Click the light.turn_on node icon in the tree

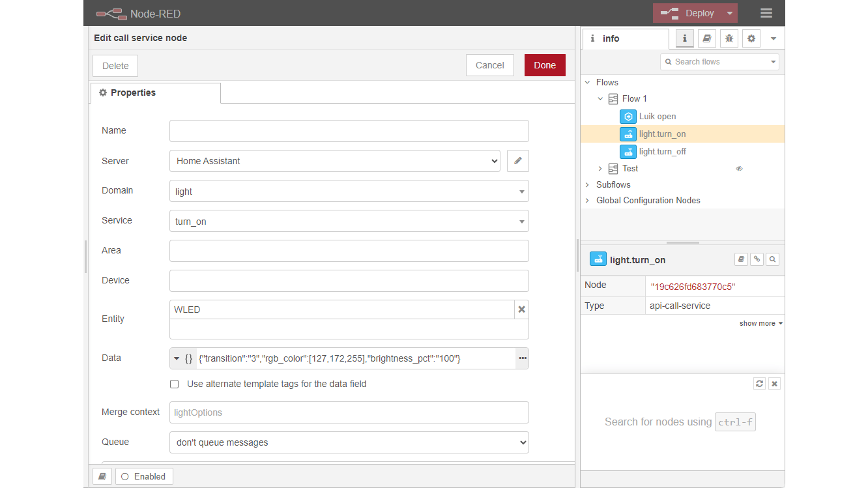628,134
